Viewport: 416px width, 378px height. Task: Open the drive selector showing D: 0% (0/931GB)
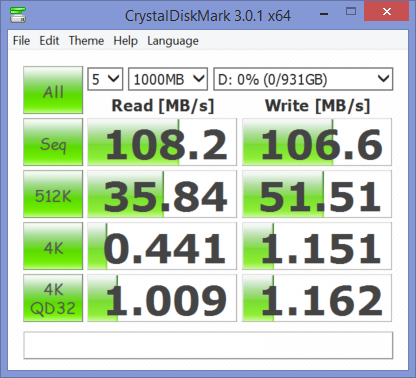(x=303, y=79)
